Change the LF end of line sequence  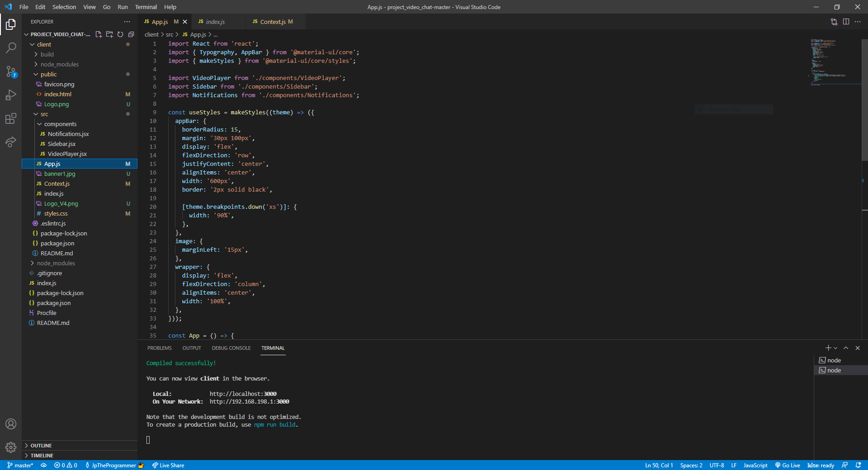[734, 465]
